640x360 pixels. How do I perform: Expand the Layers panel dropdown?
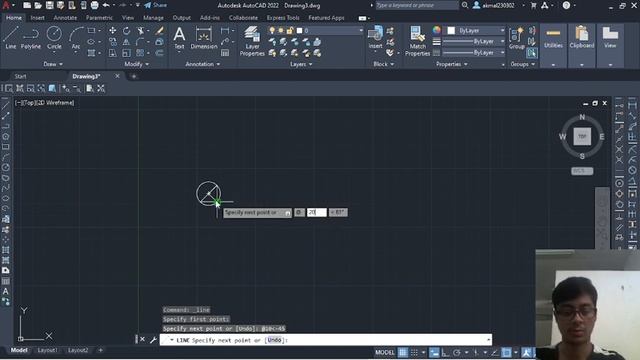301,64
